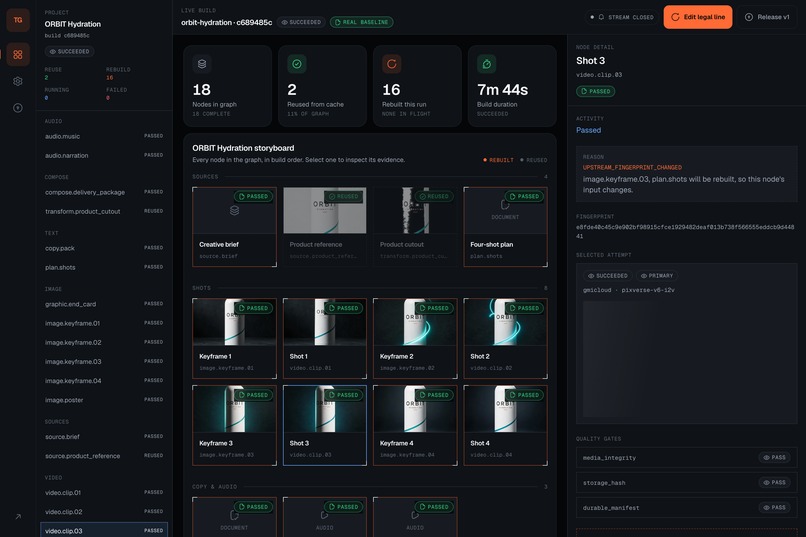
Task: Select plan.shots in the node list
Action: tap(104, 267)
